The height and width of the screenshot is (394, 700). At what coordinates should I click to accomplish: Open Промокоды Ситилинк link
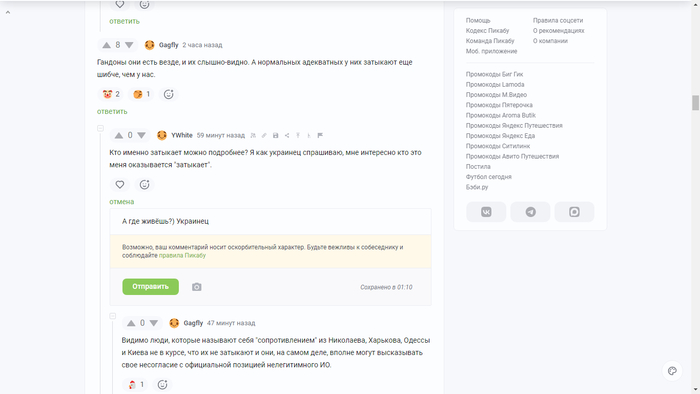click(x=498, y=146)
